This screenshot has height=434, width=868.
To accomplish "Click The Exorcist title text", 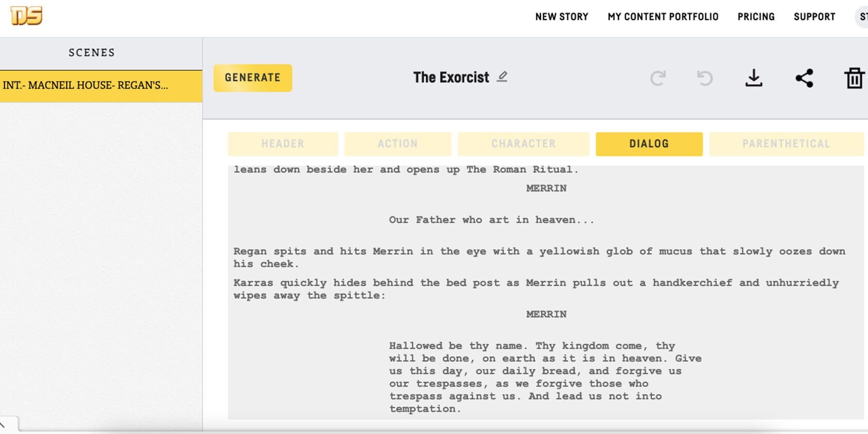I will [451, 78].
